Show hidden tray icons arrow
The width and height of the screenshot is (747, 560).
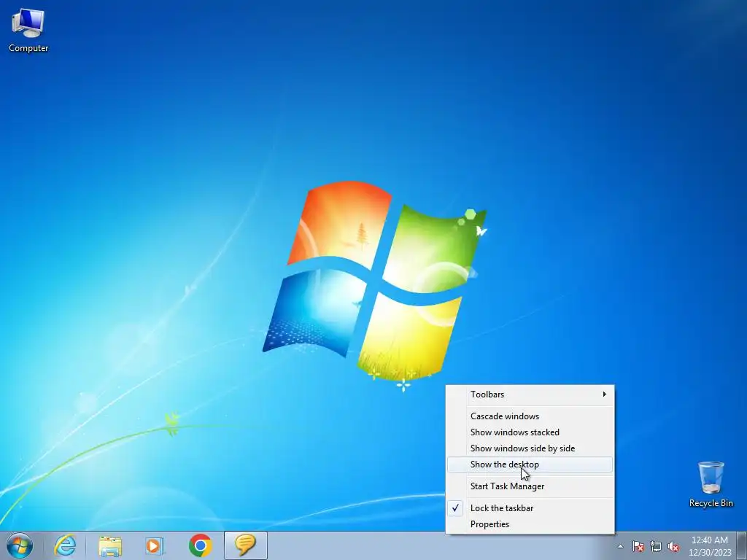click(x=620, y=547)
